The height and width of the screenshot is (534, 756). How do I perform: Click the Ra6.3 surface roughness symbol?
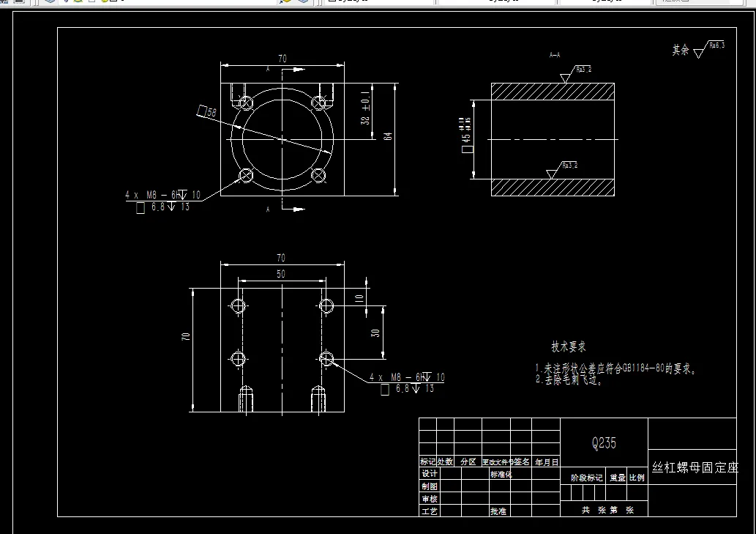click(708, 49)
